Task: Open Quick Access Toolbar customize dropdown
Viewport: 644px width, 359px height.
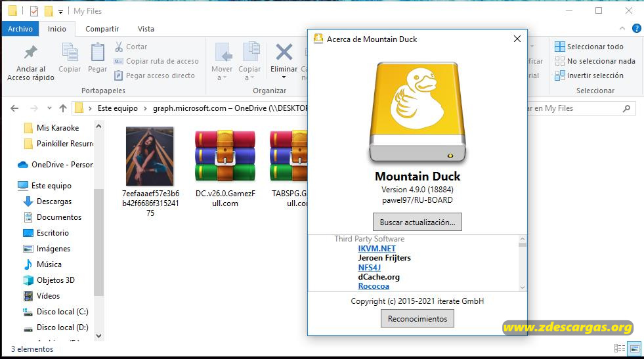Action: [x=61, y=12]
